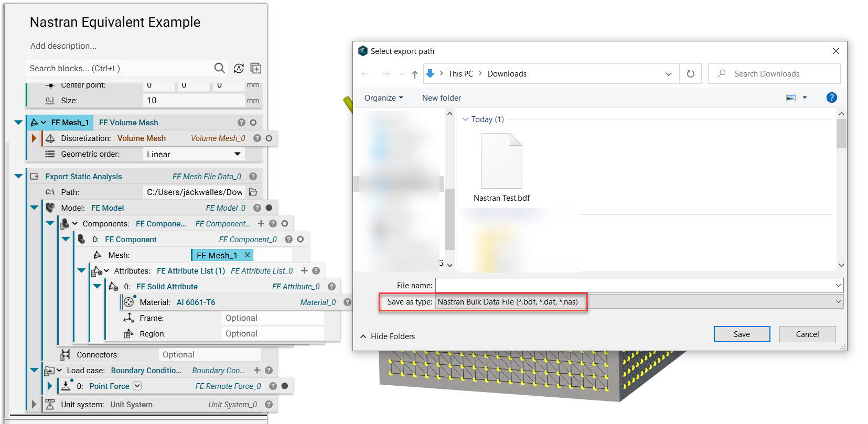Open help on FE Model row
868x424 pixels.
[x=257, y=208]
